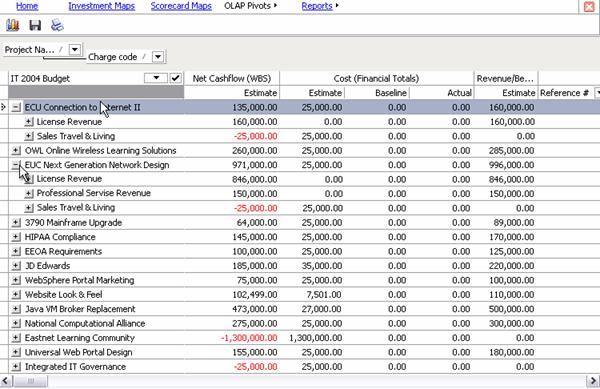600x389 pixels.
Task: Save the pivot with the floppy disk icon
Action: pyautogui.click(x=35, y=25)
